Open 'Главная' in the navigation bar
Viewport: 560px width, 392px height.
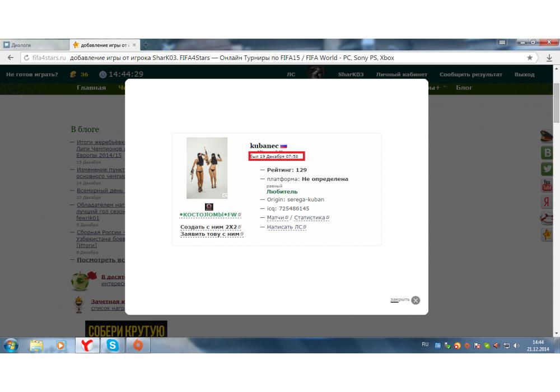(91, 88)
